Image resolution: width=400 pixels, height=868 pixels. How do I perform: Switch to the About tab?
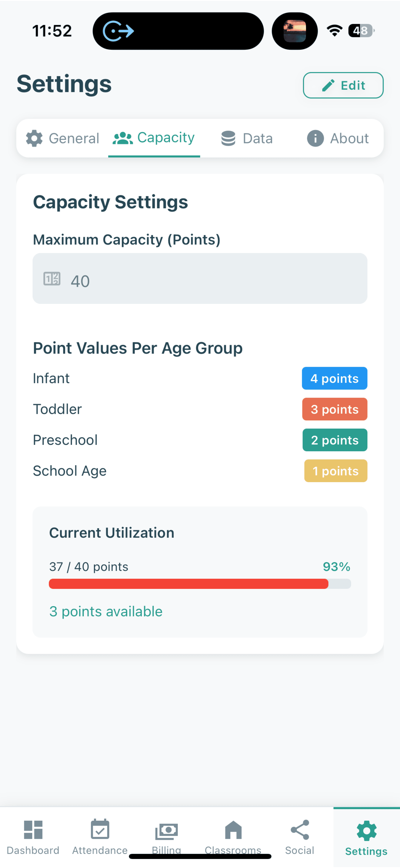pos(338,138)
